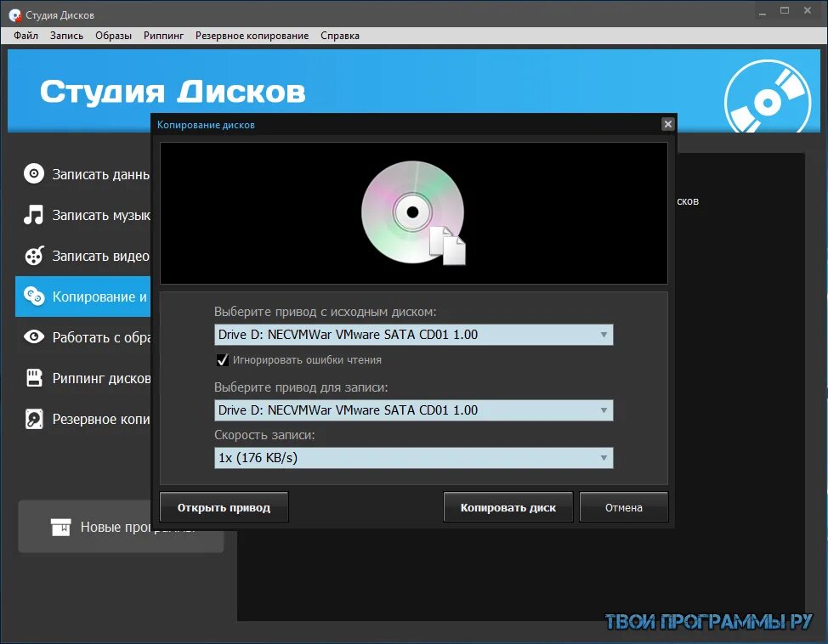Viewport: 828px width, 644px height.
Task: Select Копирование и… item in the sidebar
Action: pyautogui.click(x=83, y=297)
